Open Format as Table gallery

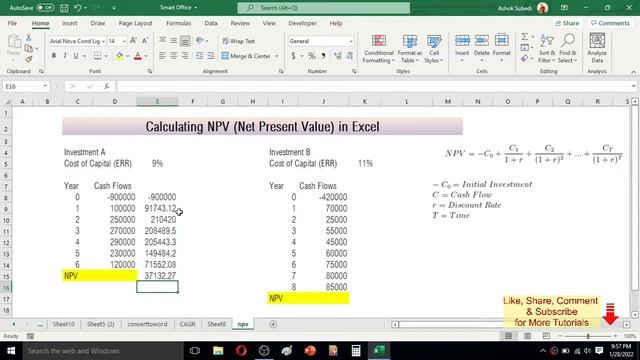pyautogui.click(x=409, y=49)
